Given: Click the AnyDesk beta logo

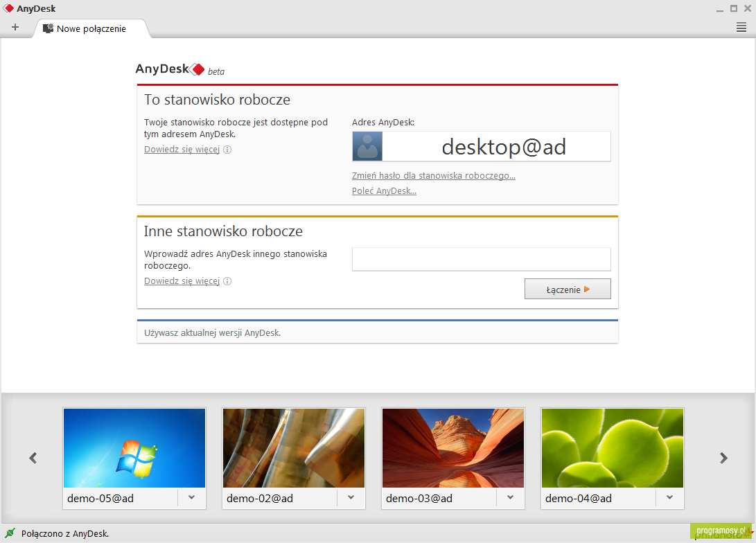Looking at the screenshot, I should [180, 69].
